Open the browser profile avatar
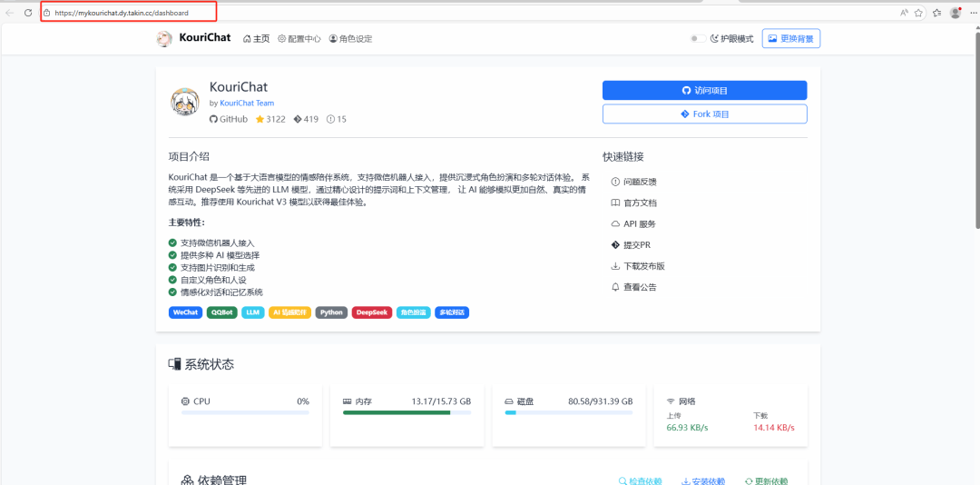This screenshot has width=980, height=485. click(955, 13)
